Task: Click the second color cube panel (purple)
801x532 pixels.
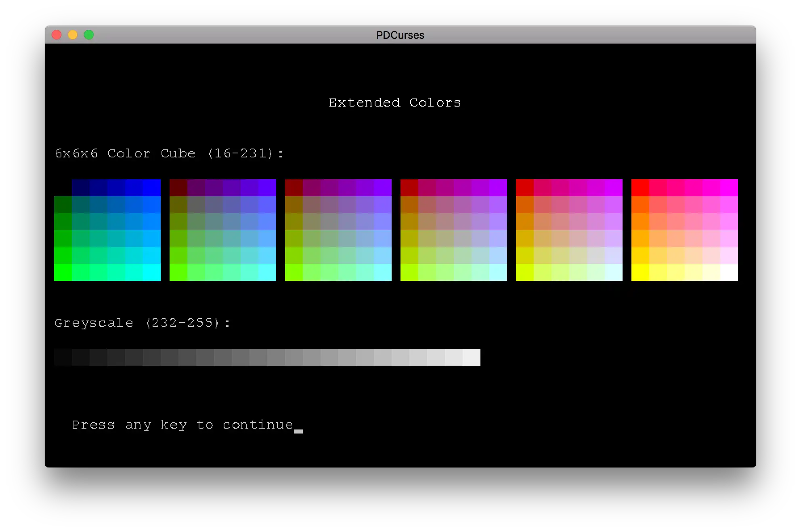Action: coord(223,228)
